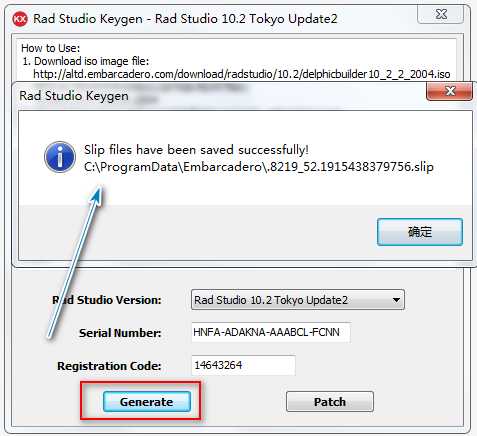Click the 'Registration Code:' label
The height and width of the screenshot is (436, 477).
109,366
